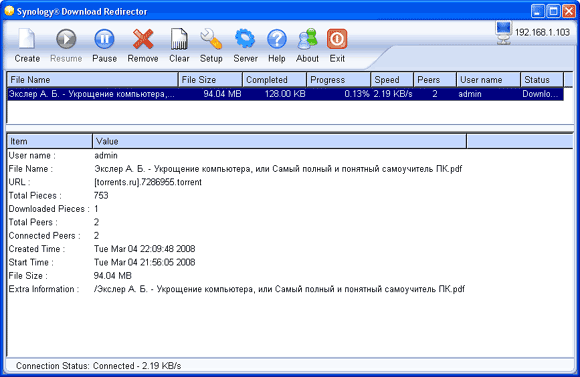Click the Create new download icon
Image resolution: width=580 pixels, height=377 pixels.
pos(27,39)
